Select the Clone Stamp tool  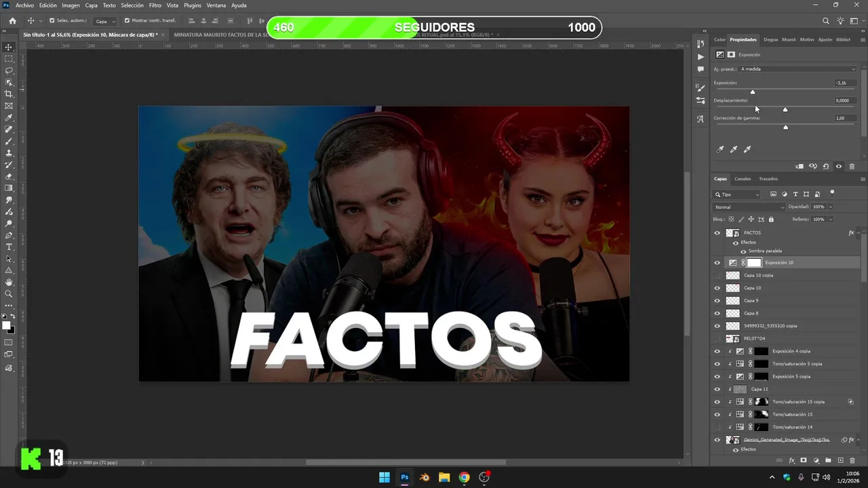tap(9, 153)
